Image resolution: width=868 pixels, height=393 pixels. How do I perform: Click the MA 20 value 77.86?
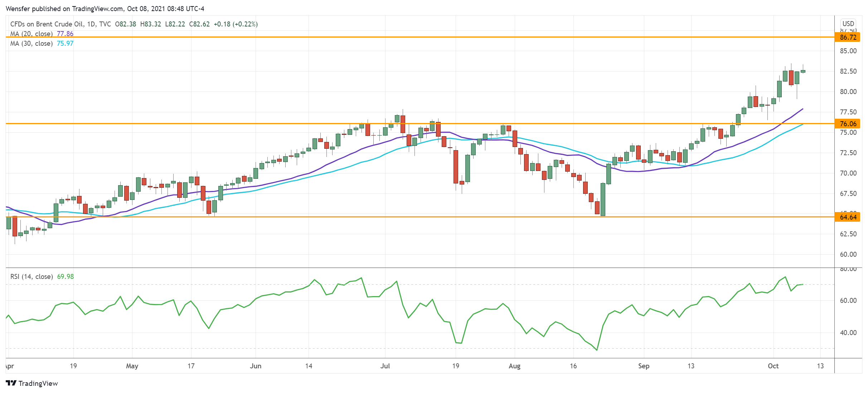coord(65,34)
